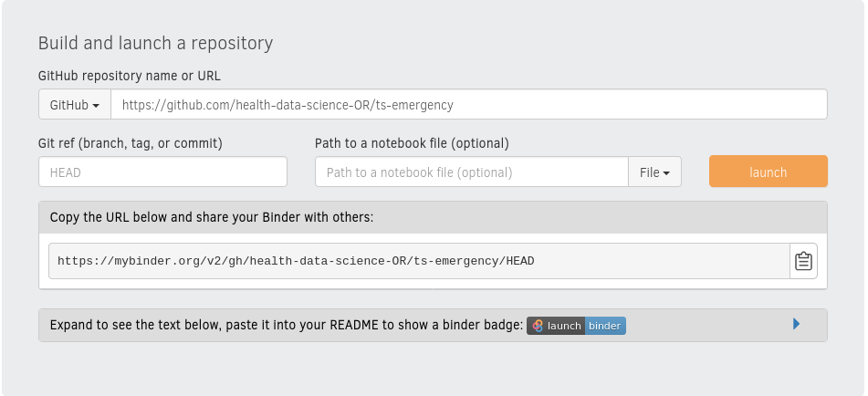Screen dimensions: 868x396
Task: Click the mybinder.org share URL text
Action: pyautogui.click(x=296, y=261)
